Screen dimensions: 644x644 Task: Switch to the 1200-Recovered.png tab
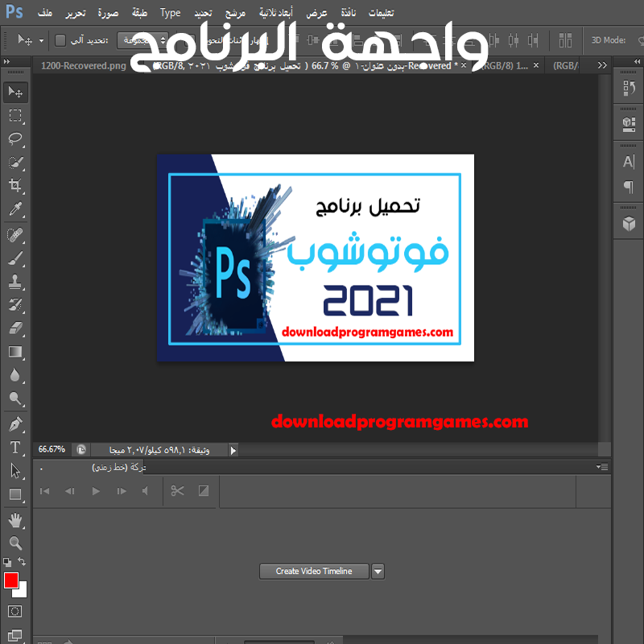pos(84,66)
